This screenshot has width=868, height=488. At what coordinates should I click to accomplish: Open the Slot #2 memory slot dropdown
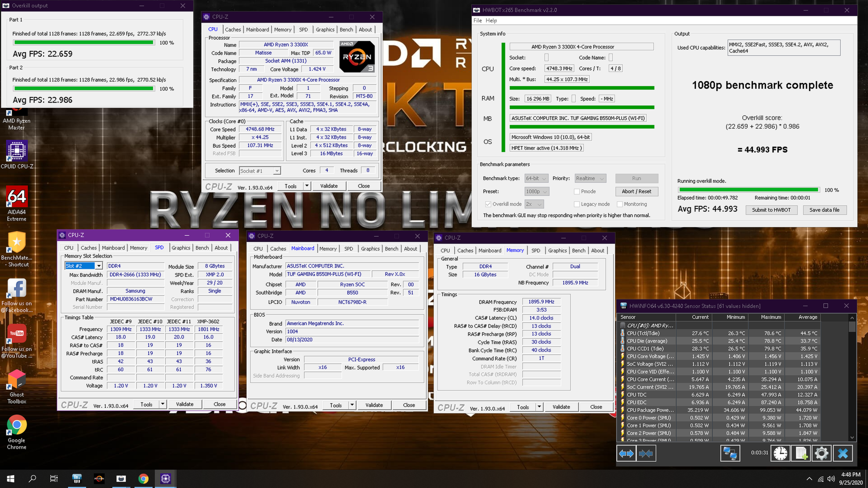point(84,266)
